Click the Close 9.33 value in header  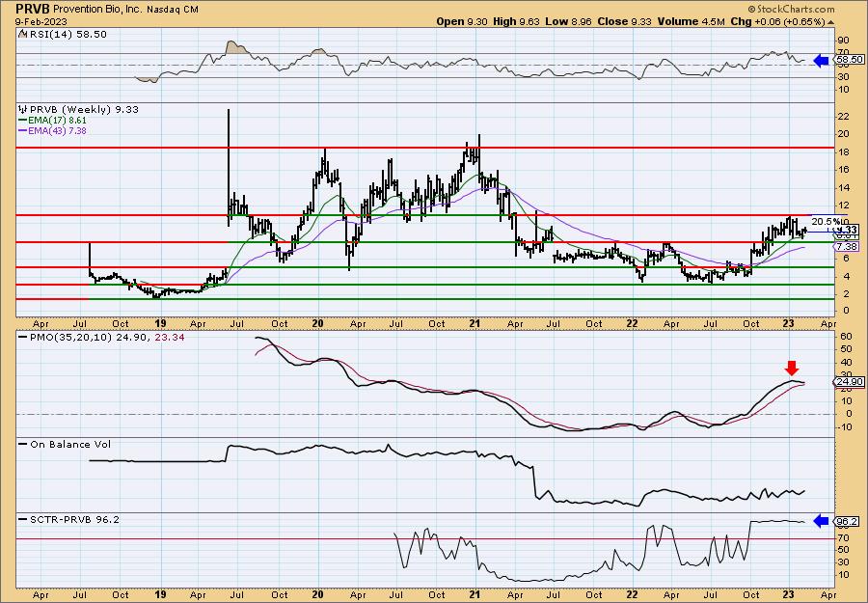coord(625,21)
